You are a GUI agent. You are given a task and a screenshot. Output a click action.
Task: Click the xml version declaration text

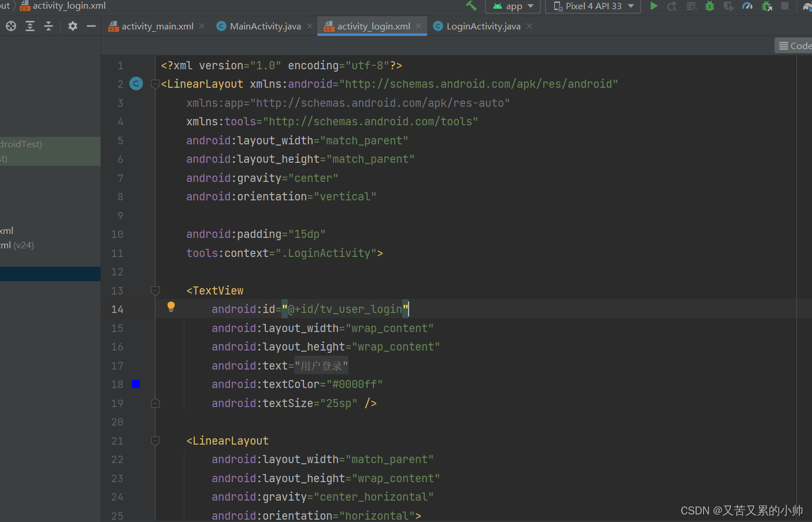(281, 66)
